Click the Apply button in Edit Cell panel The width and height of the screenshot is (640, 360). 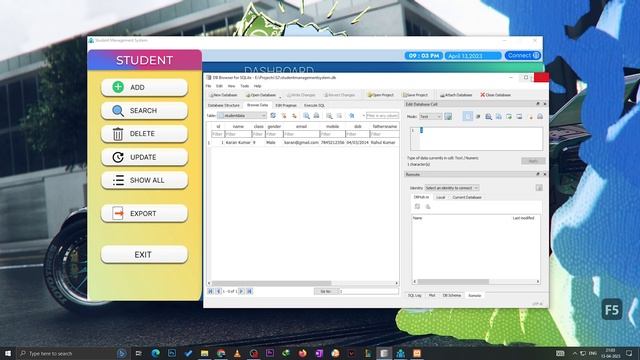tap(533, 161)
